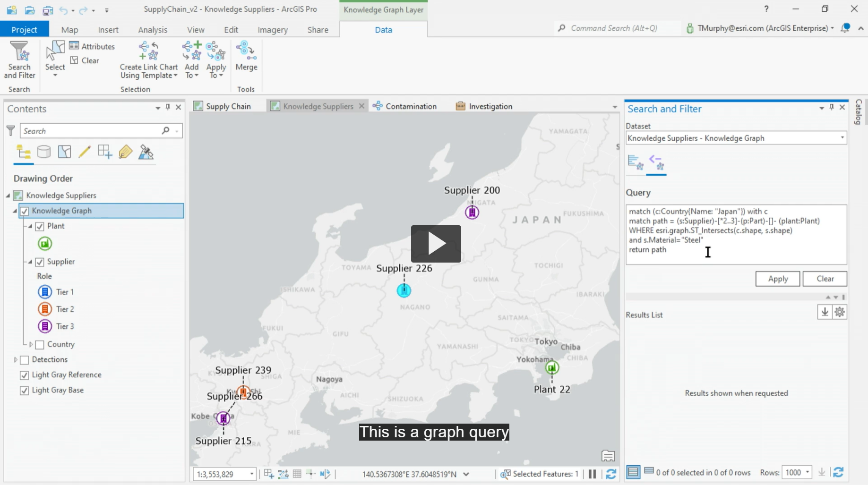Viewport: 868px width, 485px height.
Task: Close the Search and Filter pane
Action: pos(842,108)
